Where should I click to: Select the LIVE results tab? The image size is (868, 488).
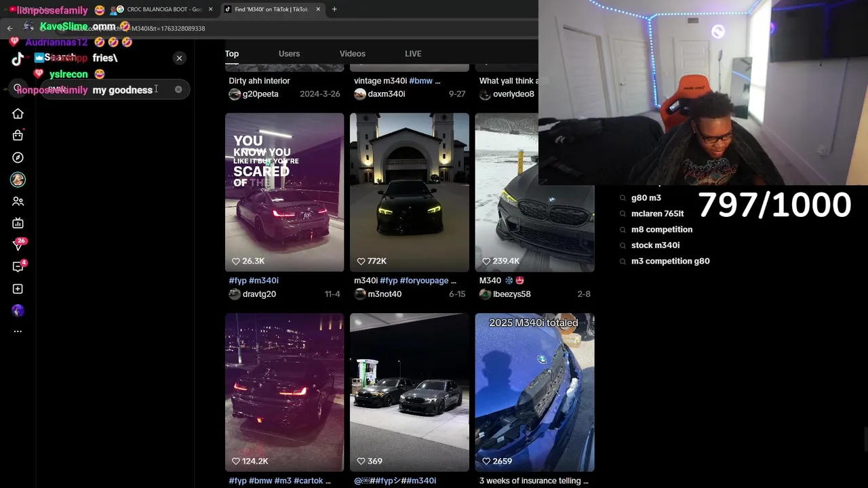click(x=413, y=54)
